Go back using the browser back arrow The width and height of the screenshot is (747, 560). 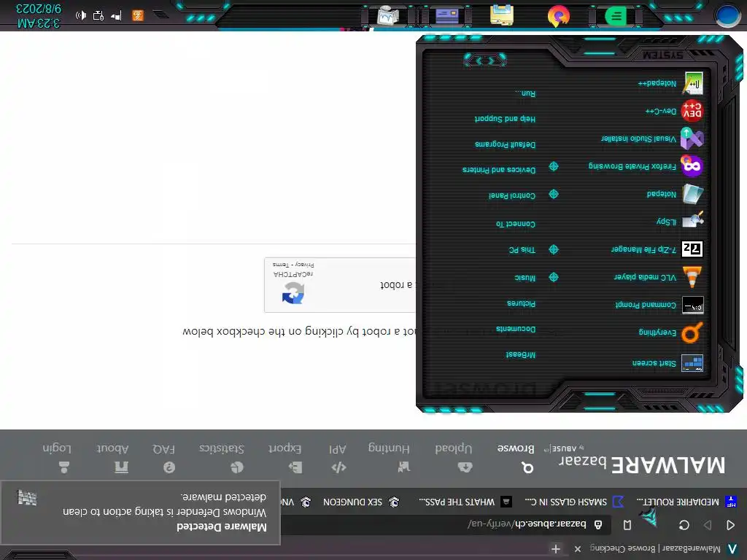(x=731, y=525)
